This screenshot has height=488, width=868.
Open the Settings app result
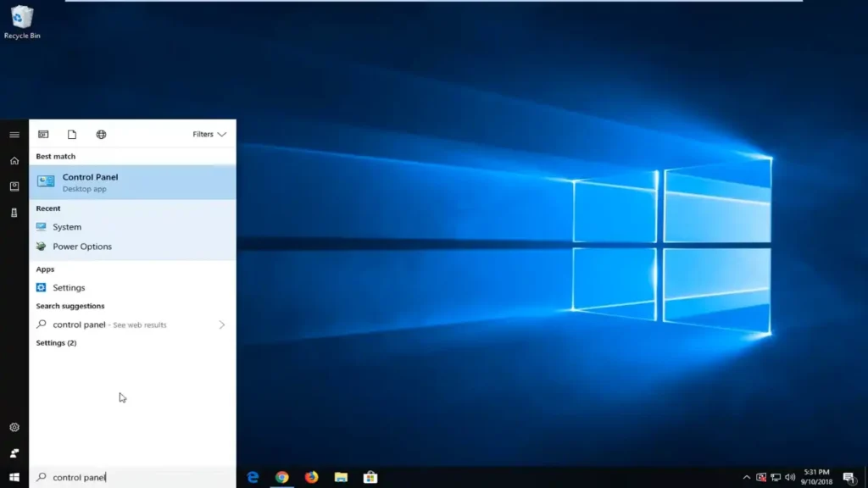pyautogui.click(x=69, y=288)
